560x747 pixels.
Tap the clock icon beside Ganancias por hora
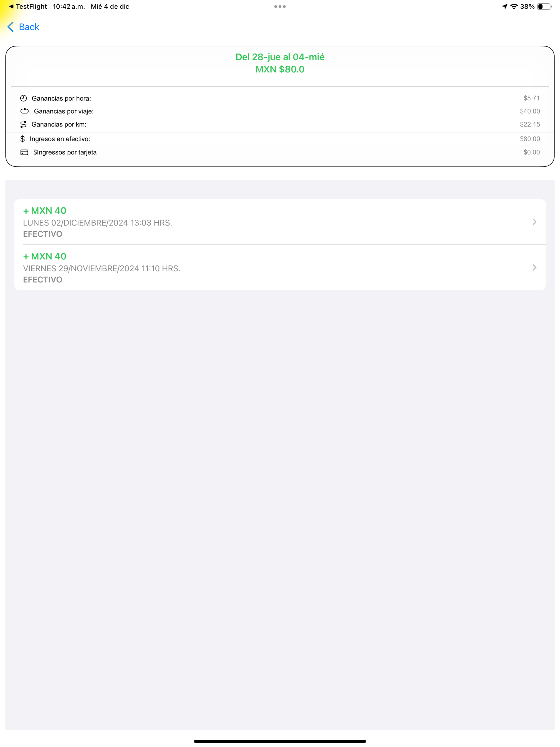(x=23, y=98)
